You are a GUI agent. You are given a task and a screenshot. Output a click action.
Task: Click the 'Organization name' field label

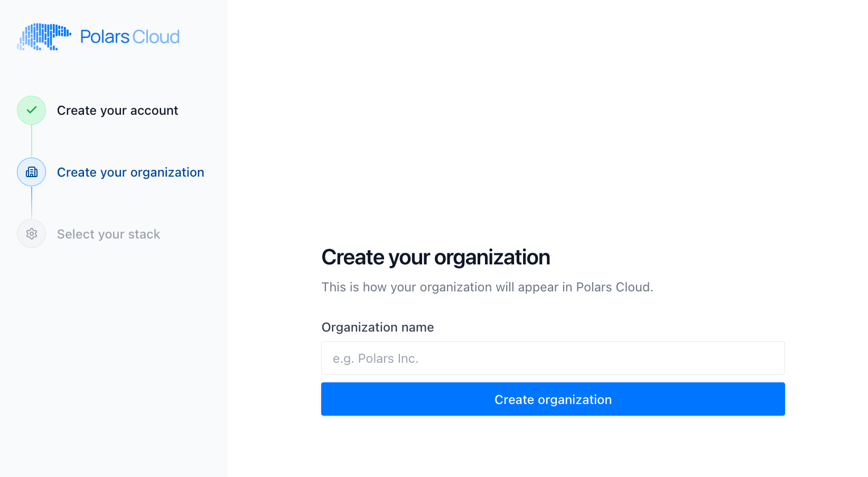[x=378, y=327]
